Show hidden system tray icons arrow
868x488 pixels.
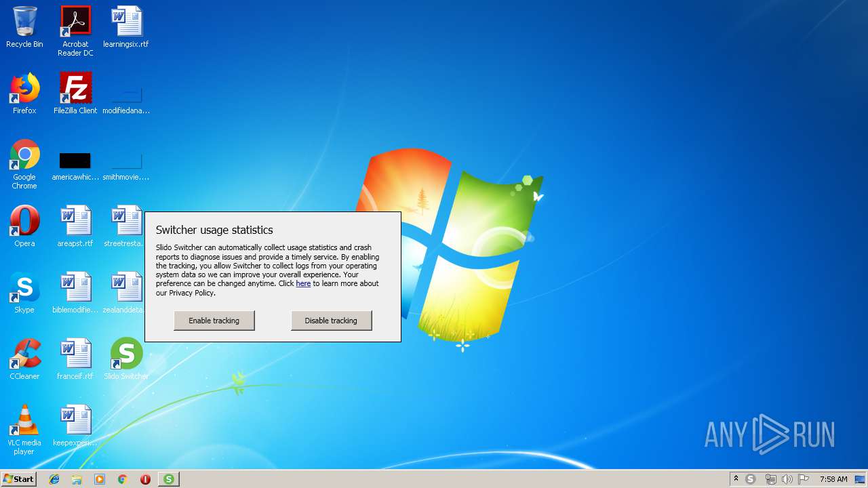736,479
